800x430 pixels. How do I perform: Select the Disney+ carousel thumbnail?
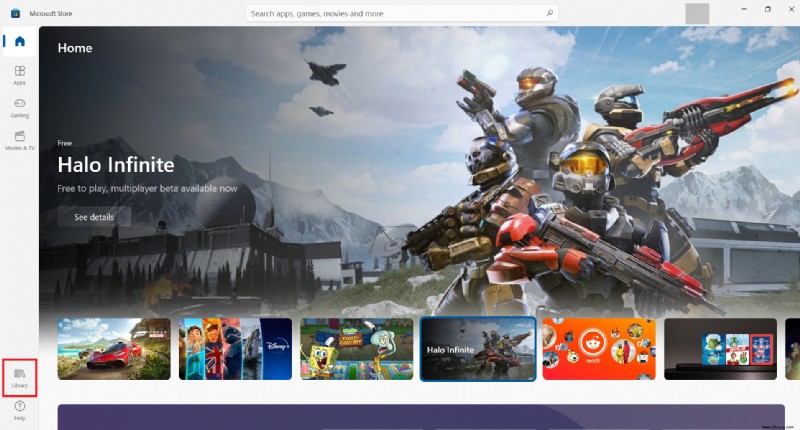(235, 349)
